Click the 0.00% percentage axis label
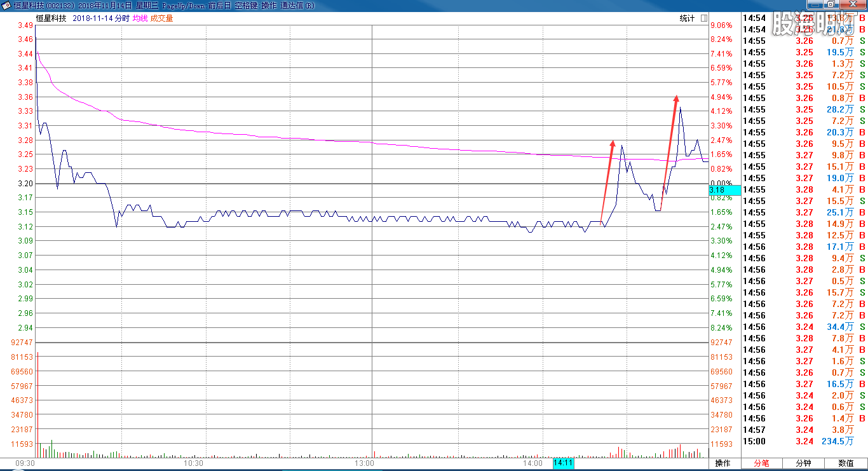Viewport: 868px width, 471px height. coord(721,184)
